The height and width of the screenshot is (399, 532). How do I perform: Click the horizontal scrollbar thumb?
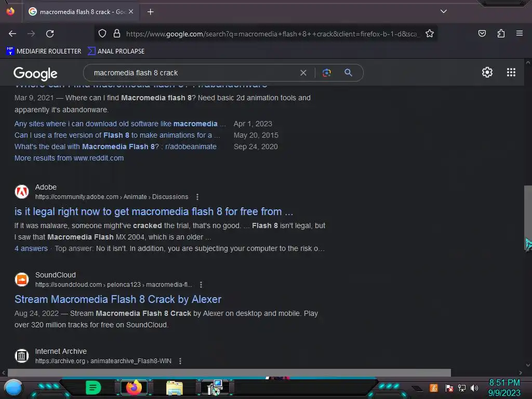tap(229, 373)
